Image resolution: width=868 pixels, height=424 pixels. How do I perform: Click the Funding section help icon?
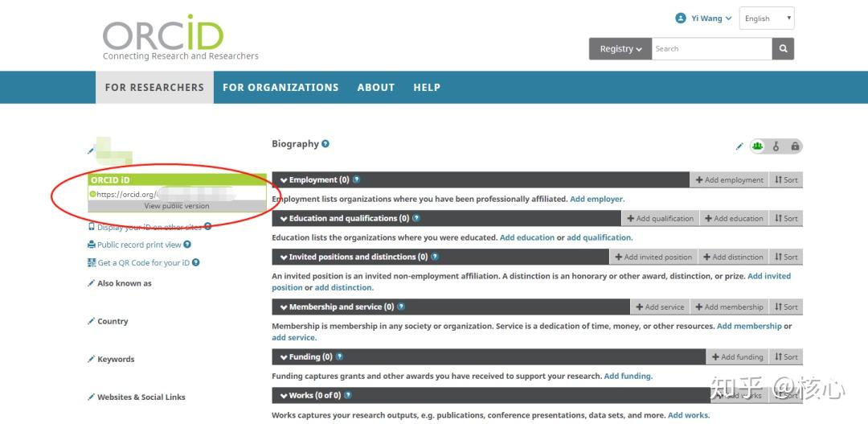click(x=339, y=357)
